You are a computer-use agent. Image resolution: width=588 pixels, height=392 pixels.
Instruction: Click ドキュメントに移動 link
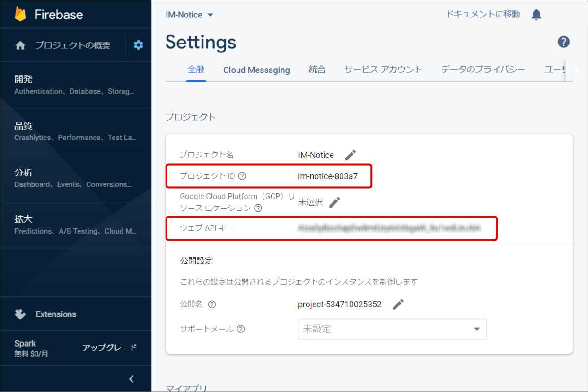[x=483, y=14]
